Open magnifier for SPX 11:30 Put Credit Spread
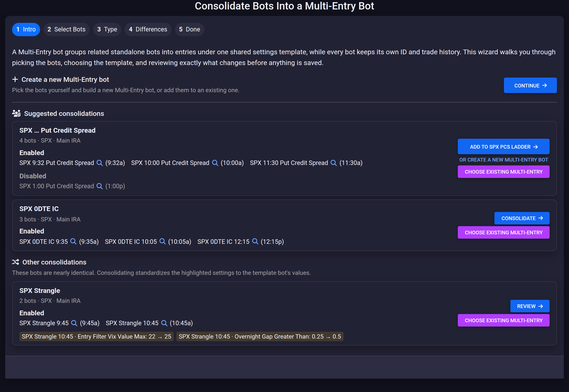569x392 pixels. point(334,163)
